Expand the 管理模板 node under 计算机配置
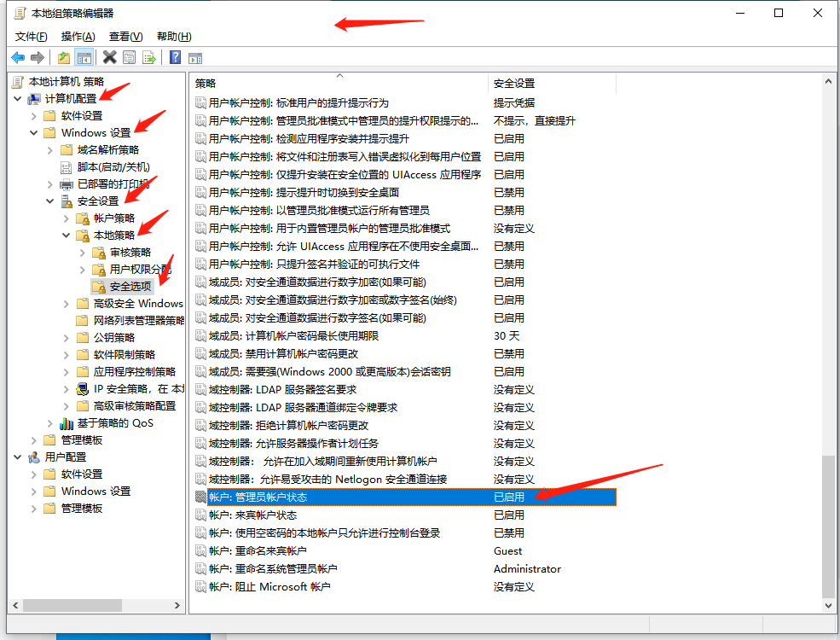The height and width of the screenshot is (640, 840). [34, 440]
